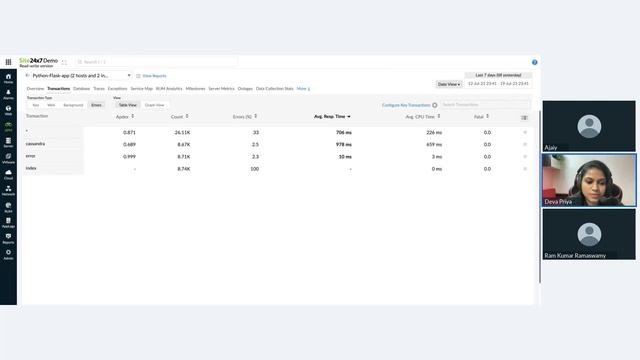Screen dimensions: 640x360
Task: Open the Milestones tab
Action: pyautogui.click(x=195, y=89)
